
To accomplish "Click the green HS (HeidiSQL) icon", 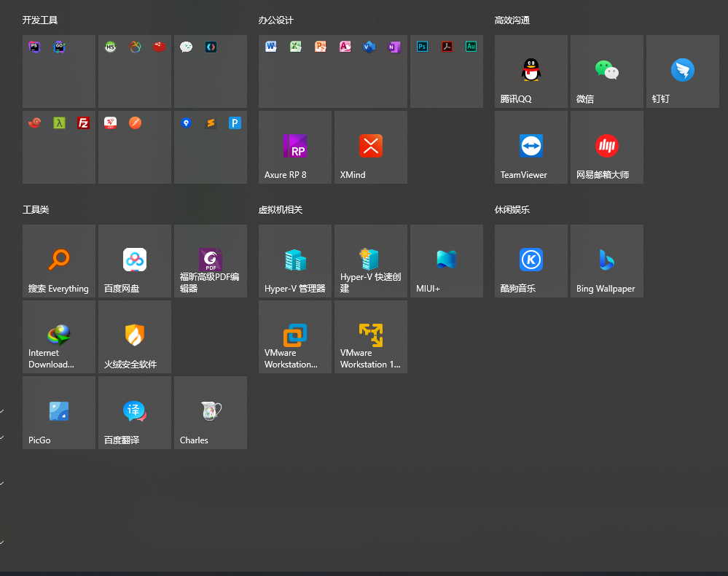I will point(110,47).
